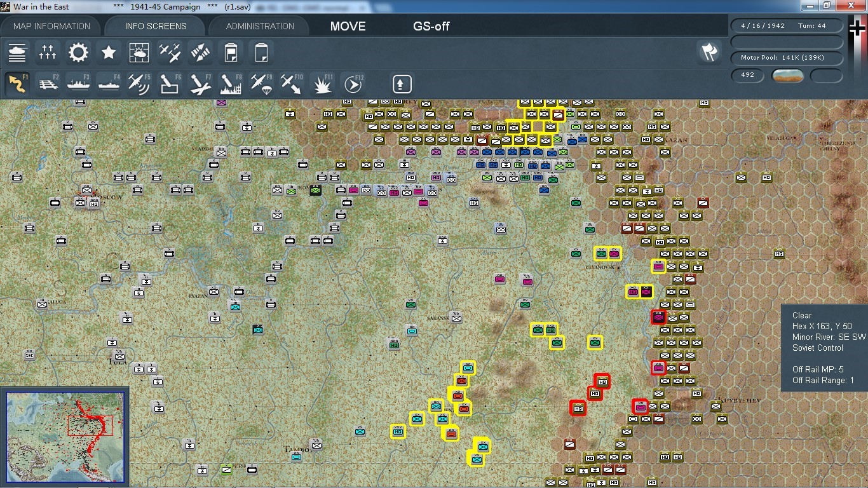Viewport: 868px width, 488px height.
Task: Open the report icon with flag page
Action: [x=231, y=52]
